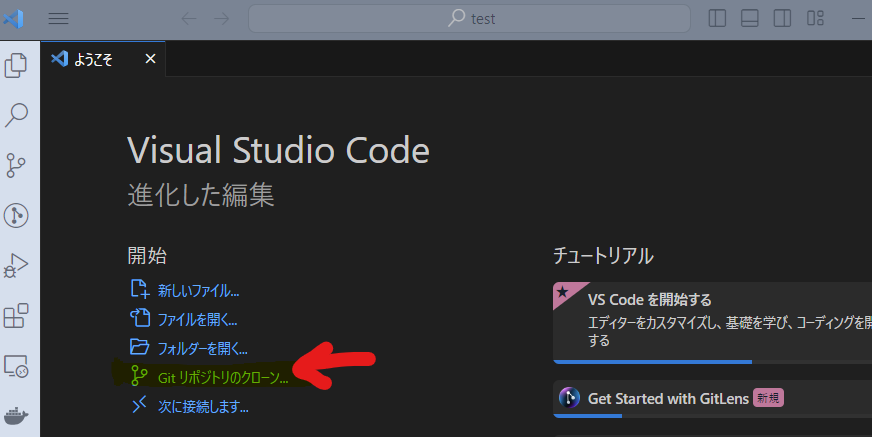The height and width of the screenshot is (437, 872).
Task: Open the Source Control view
Action: (x=16, y=165)
